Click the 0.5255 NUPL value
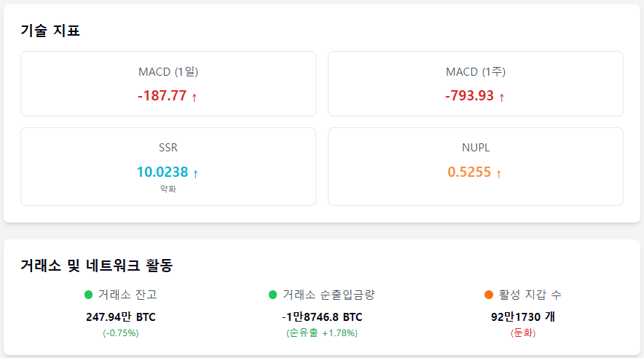Viewport: 644px width, 358px height. [x=469, y=172]
